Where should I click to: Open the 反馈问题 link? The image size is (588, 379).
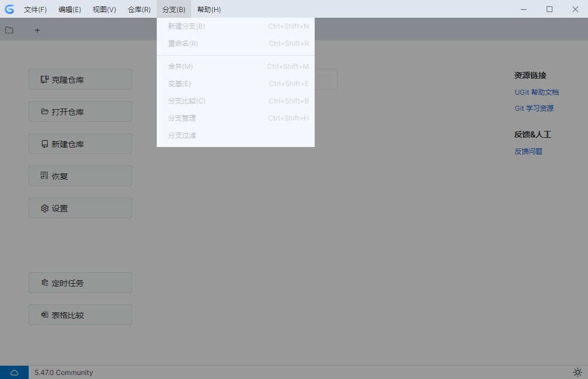(x=528, y=152)
